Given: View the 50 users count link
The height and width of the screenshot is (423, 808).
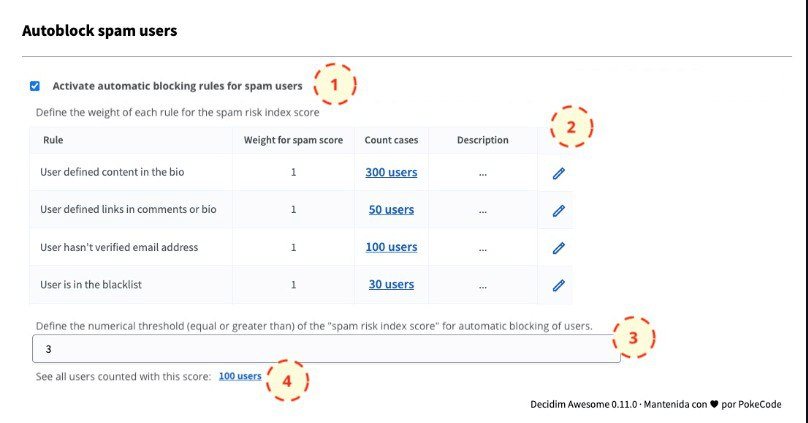Looking at the screenshot, I should 391,210.
